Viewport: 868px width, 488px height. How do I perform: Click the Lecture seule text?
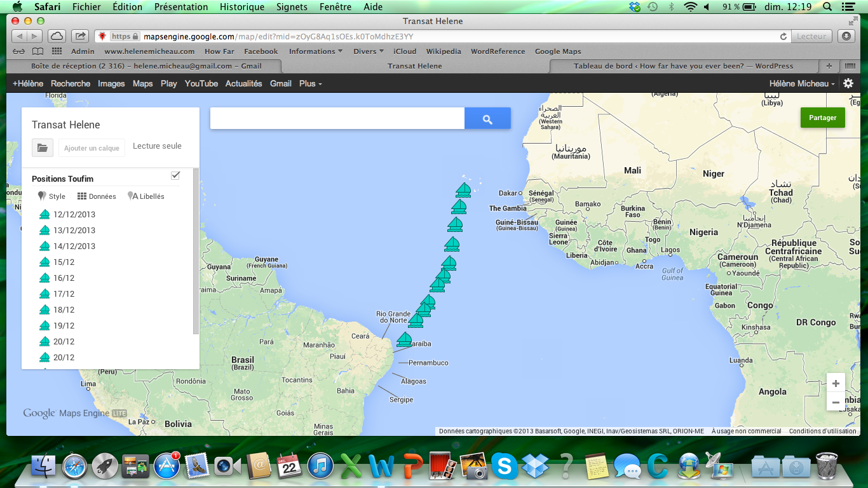click(157, 146)
